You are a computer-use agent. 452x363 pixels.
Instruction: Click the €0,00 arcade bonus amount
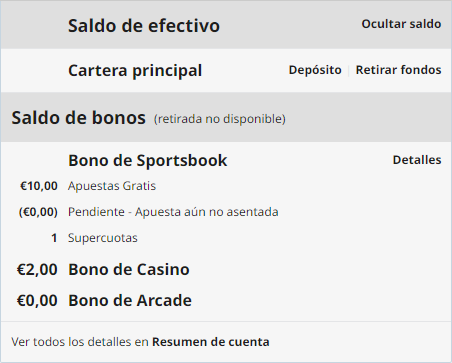37,301
